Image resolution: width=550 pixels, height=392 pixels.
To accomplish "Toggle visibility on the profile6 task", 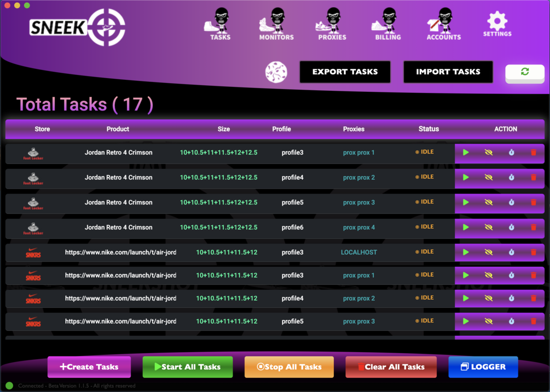I will 488,227.
